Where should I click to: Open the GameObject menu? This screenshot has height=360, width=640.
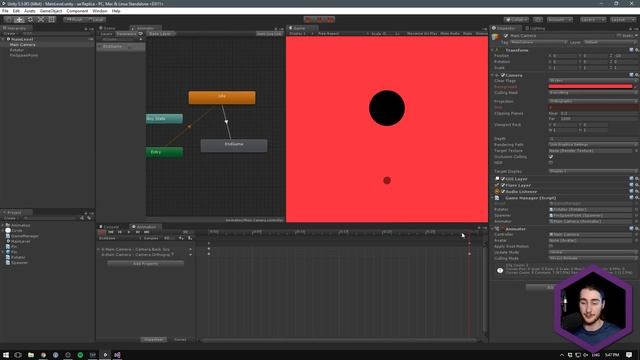[51, 11]
